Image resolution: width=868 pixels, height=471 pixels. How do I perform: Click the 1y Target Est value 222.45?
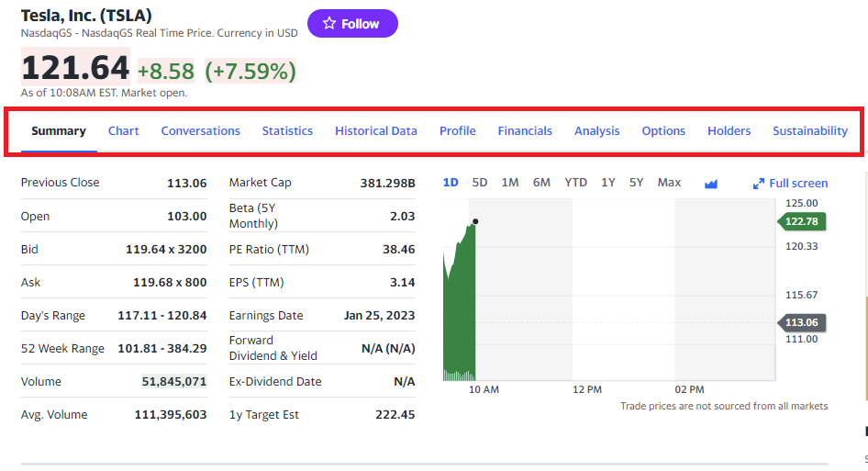coord(395,414)
